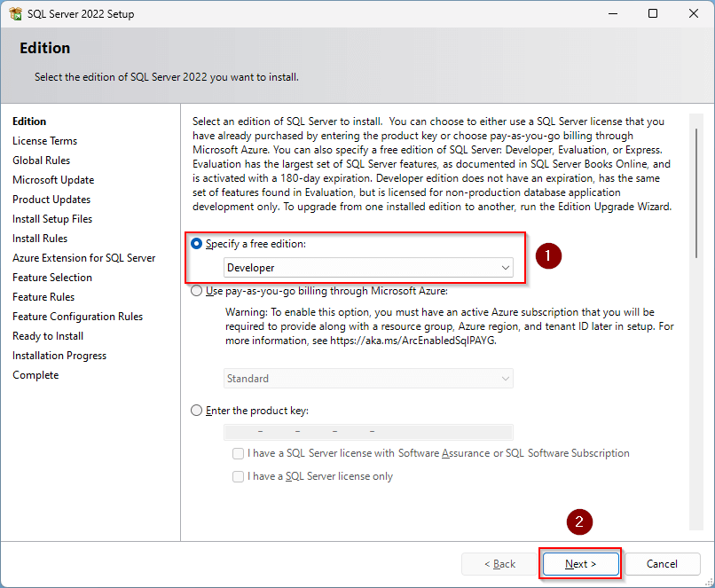715x588 pixels.
Task: Tick 'I have a SQL Server license only'
Action: 238,476
